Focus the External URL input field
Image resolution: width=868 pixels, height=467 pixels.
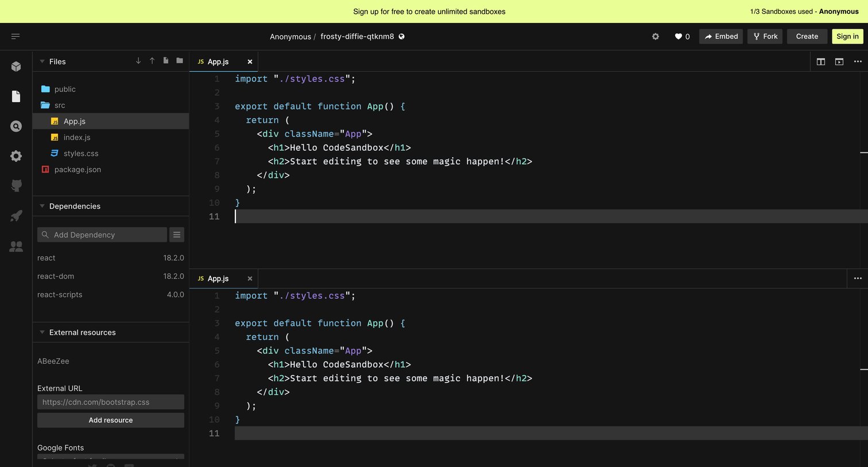[x=111, y=402]
